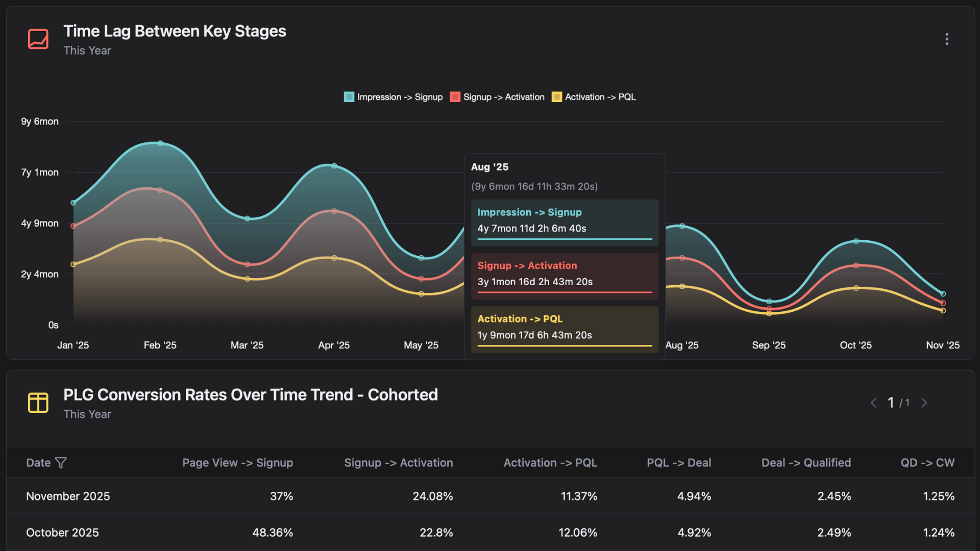
Task: Open the three-dot chart options menu
Action: point(946,39)
